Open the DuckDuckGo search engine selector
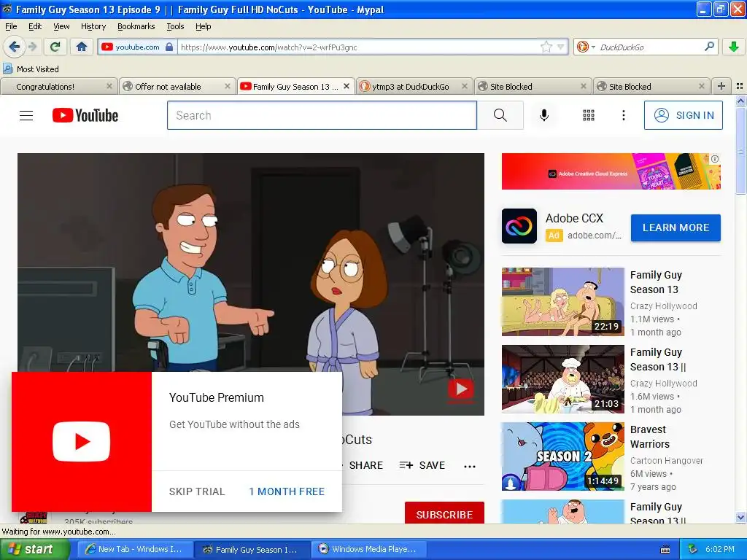747x560 pixels. point(586,47)
